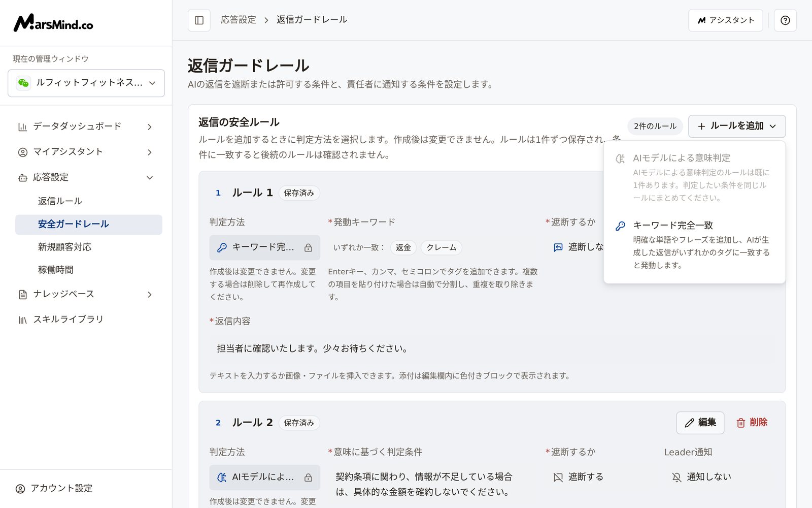Image resolution: width=812 pixels, height=508 pixels.
Task: Select キーワード完全一致 menu option
Action: pos(694,245)
